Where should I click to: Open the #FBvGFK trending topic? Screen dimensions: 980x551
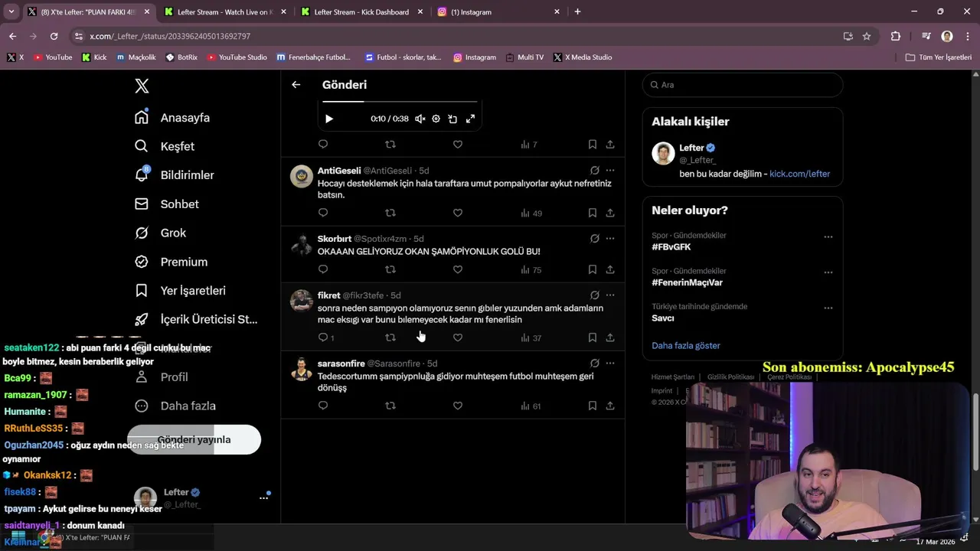(x=671, y=247)
